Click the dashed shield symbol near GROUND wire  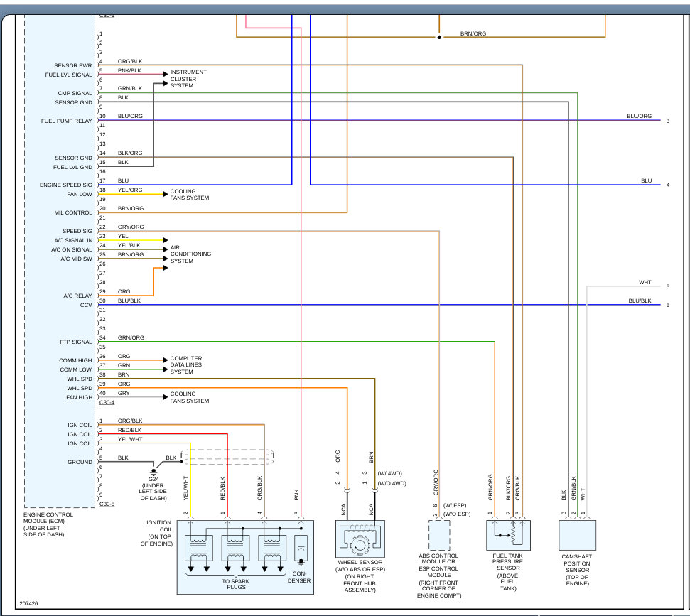click(x=227, y=456)
